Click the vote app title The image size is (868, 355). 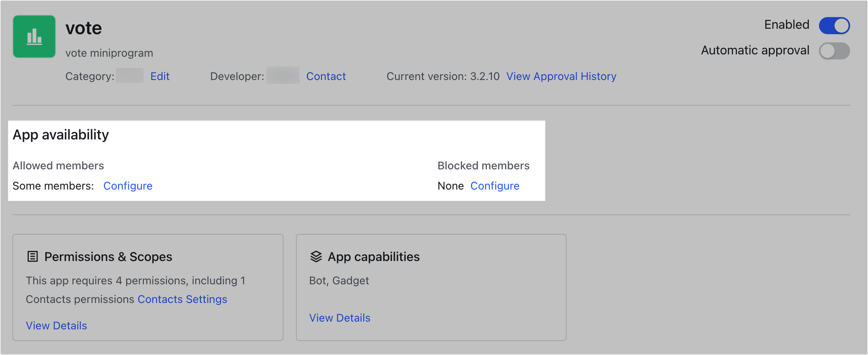(84, 27)
